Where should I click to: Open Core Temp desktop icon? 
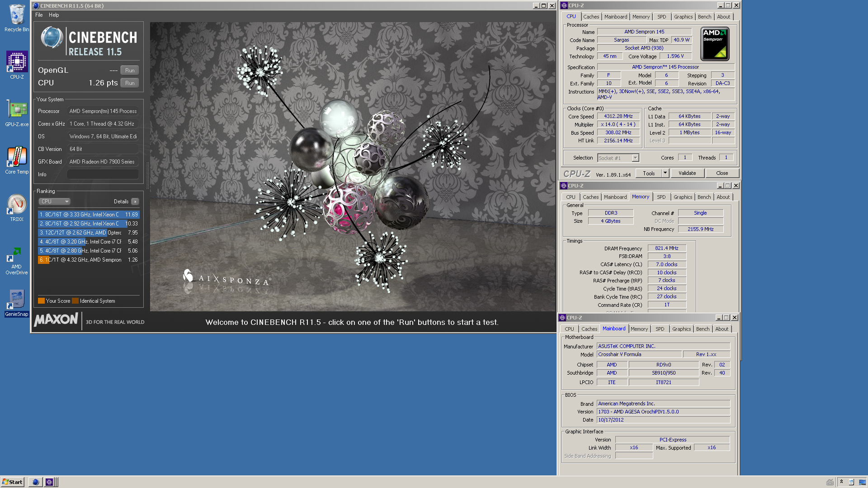[17, 160]
